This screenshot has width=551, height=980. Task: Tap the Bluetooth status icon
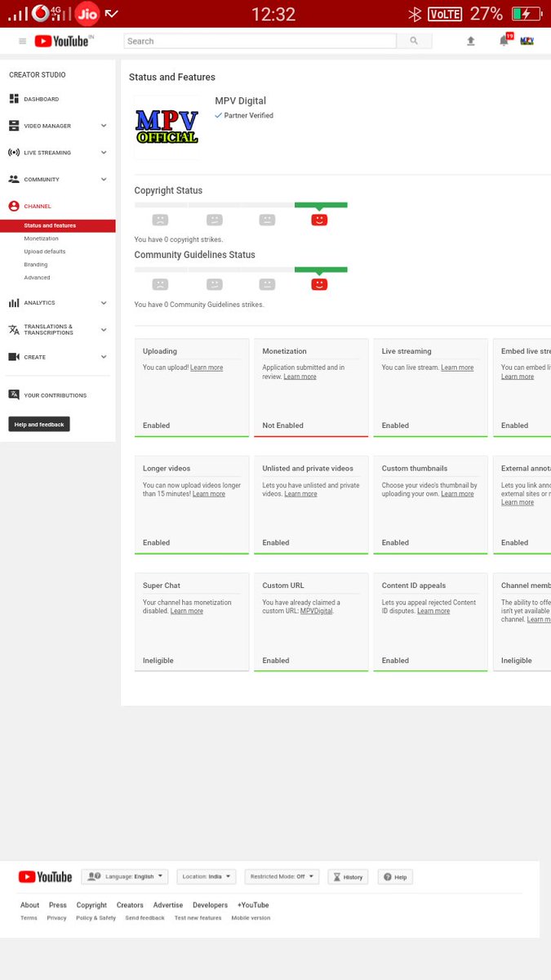point(415,14)
